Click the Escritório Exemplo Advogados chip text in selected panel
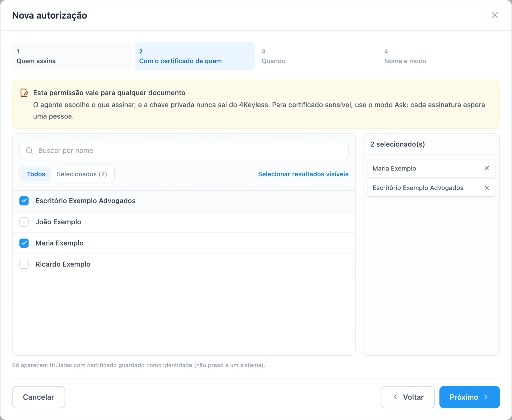512x420 pixels. pos(418,188)
